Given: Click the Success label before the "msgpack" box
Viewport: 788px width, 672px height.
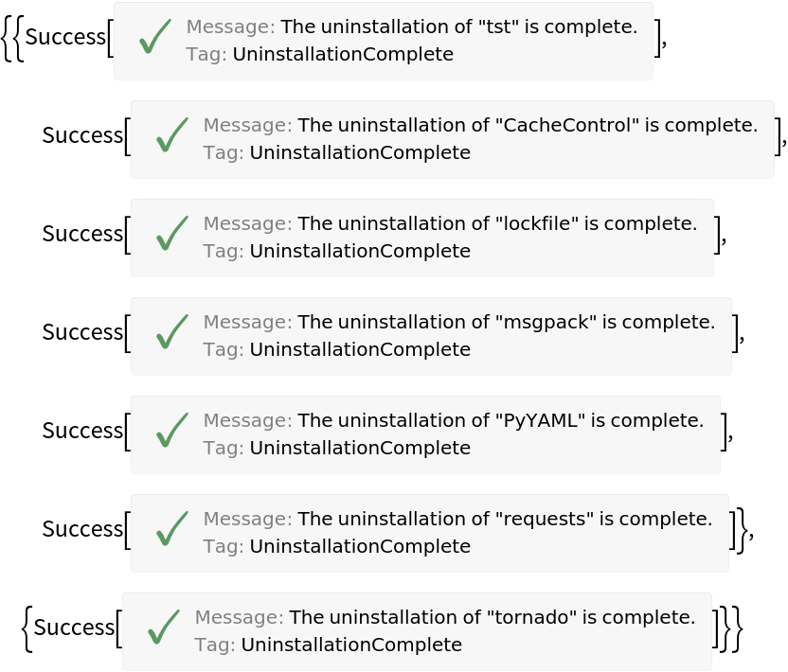Looking at the screenshot, I should tap(82, 332).
